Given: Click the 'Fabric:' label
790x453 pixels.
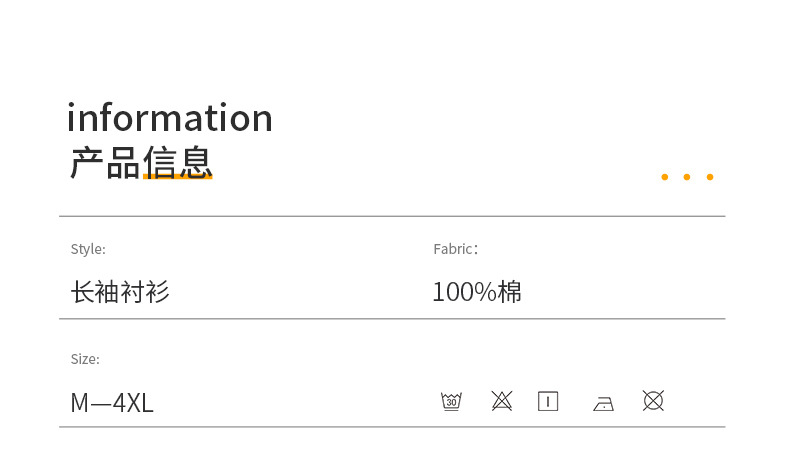Looking at the screenshot, I should coord(455,249).
